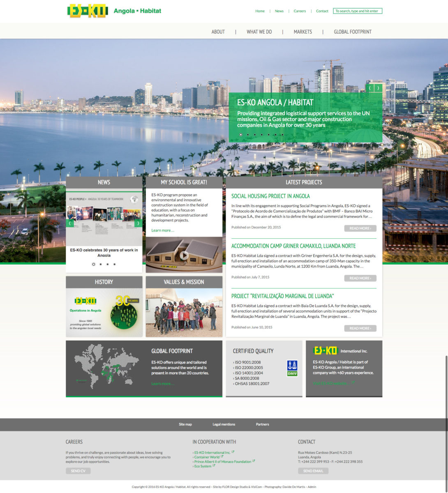Click external link icon beside Eco System
This screenshot has width=448, height=493.
click(x=214, y=465)
